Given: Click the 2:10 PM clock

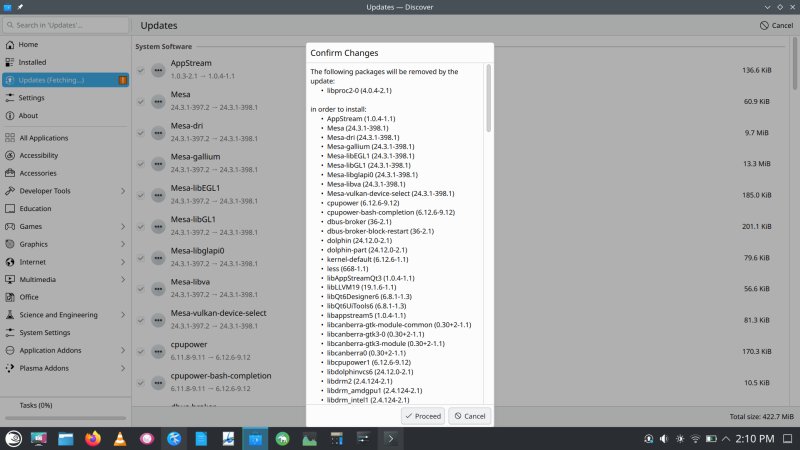Looking at the screenshot, I should [x=755, y=439].
